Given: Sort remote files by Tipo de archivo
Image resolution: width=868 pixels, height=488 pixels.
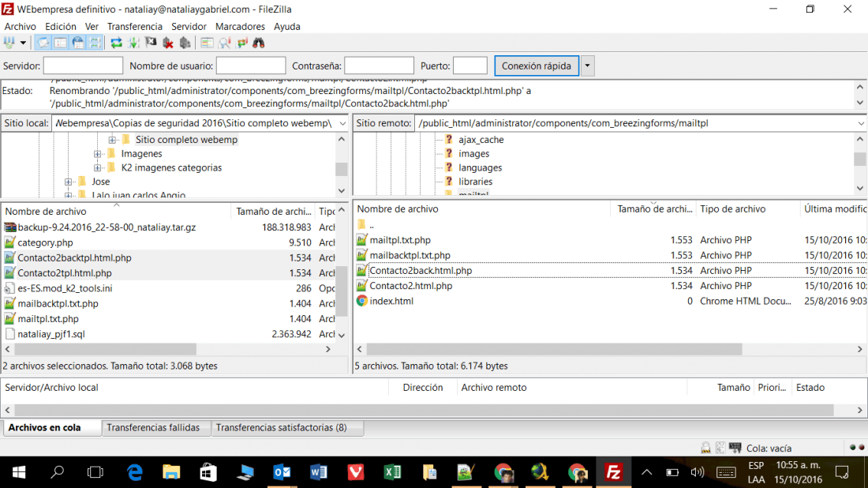Looking at the screenshot, I should 746,208.
